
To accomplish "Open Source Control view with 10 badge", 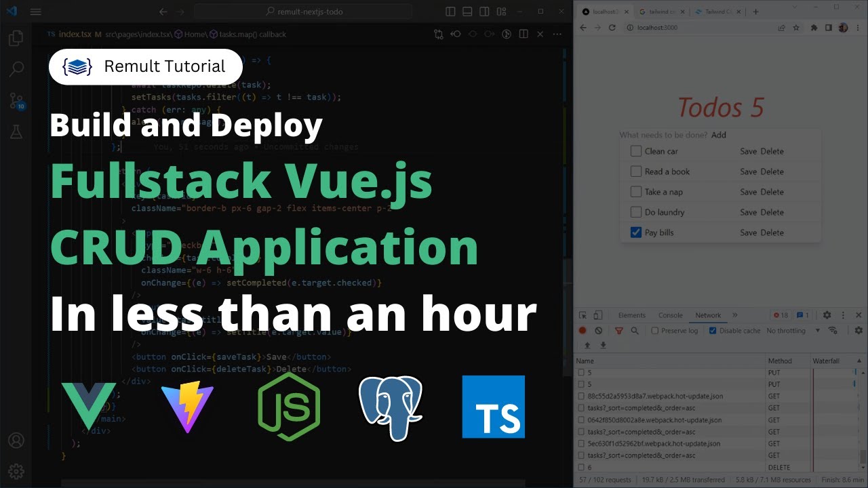I will click(x=16, y=101).
